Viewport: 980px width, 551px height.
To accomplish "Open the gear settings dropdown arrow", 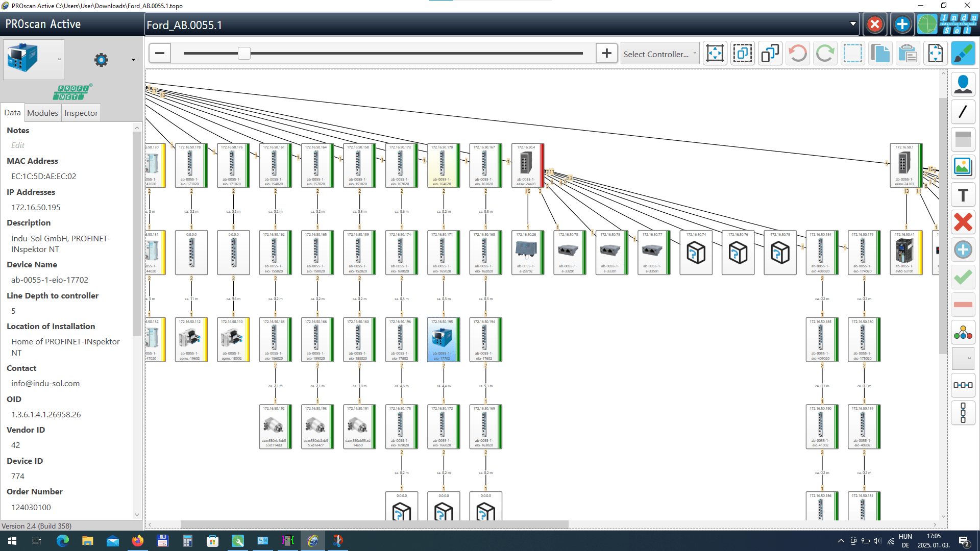I will [x=134, y=60].
